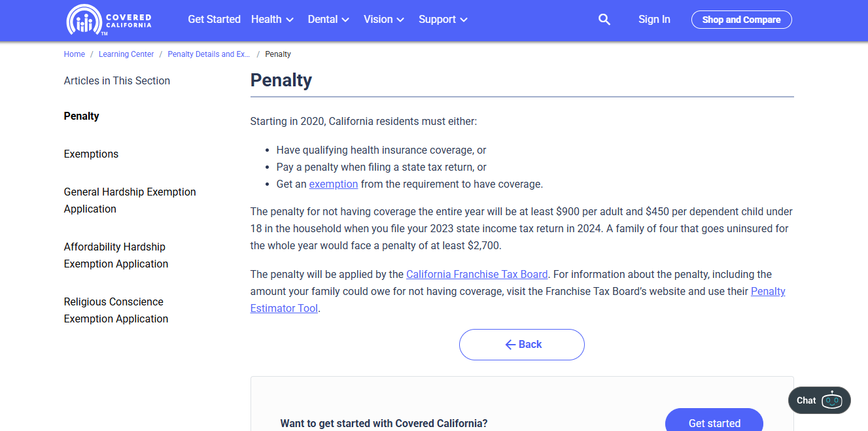Go to Home breadcrumb link
This screenshot has height=431, width=868.
pos(75,54)
